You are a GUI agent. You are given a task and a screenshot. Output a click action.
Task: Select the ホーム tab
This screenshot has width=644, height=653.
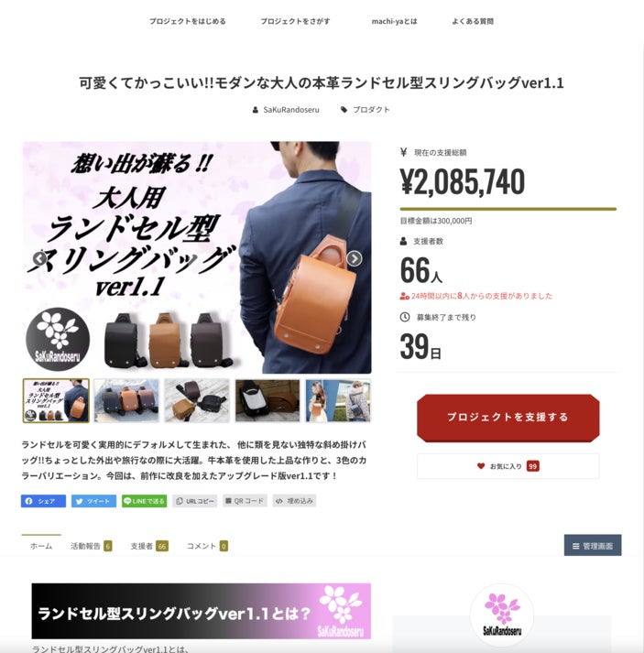coord(41,546)
